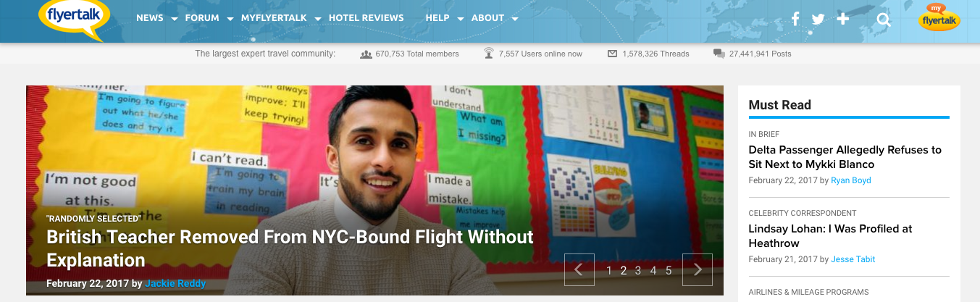
Task: Open the Twitter icon in header
Action: [818, 19]
